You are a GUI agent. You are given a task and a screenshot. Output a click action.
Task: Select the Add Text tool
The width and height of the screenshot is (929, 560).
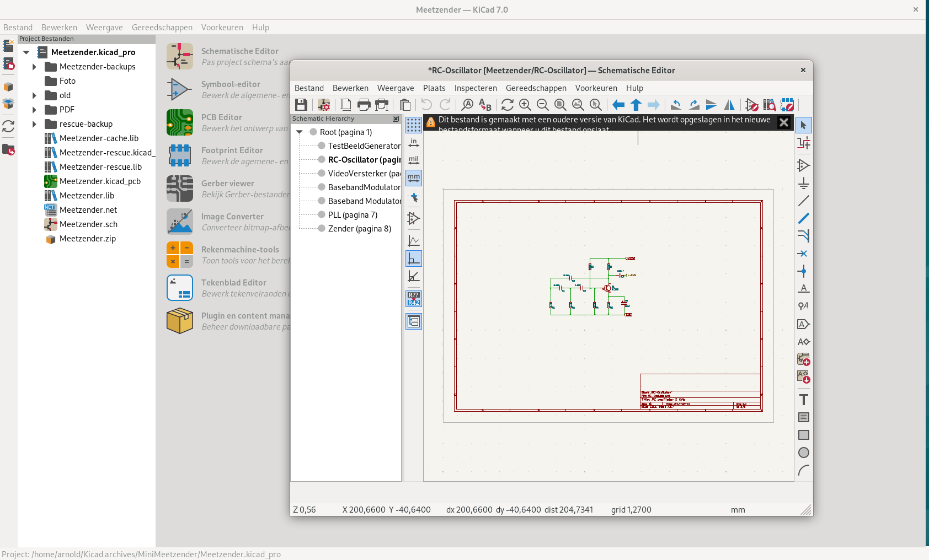tap(804, 400)
